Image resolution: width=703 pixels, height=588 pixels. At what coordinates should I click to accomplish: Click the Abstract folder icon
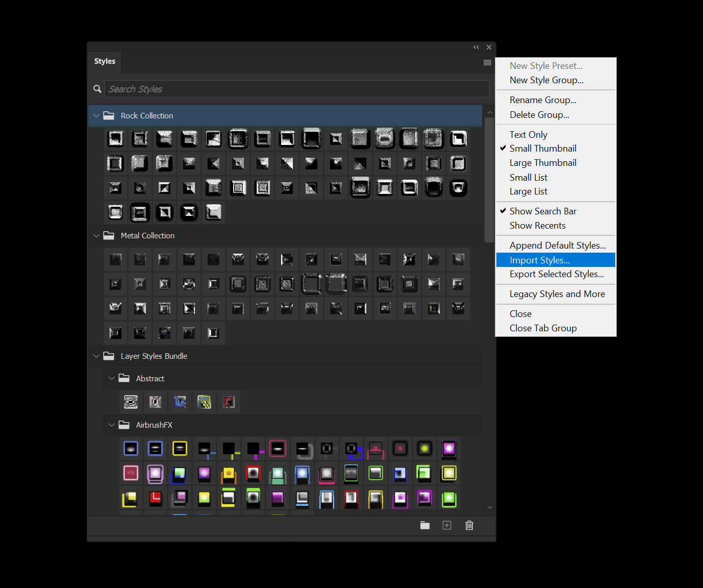coord(124,378)
